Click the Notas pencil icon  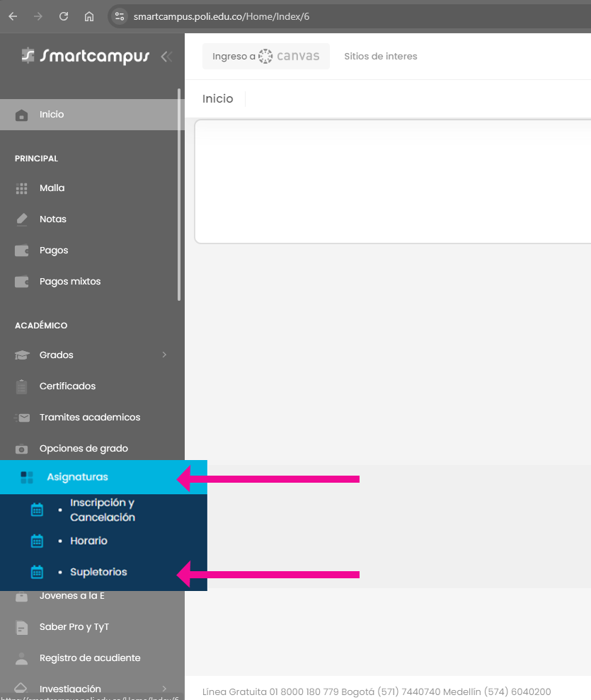[22, 219]
